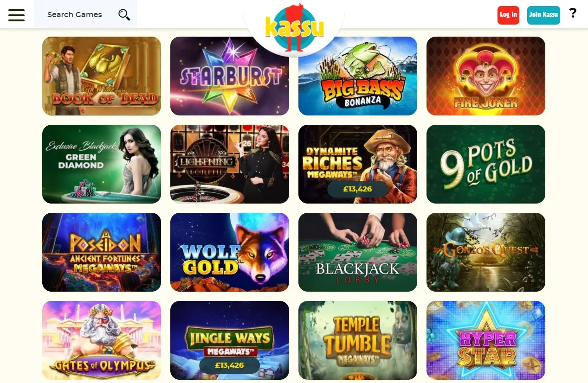The width and height of the screenshot is (588, 383).
Task: Launch the Starburst slot
Action: pos(230,76)
